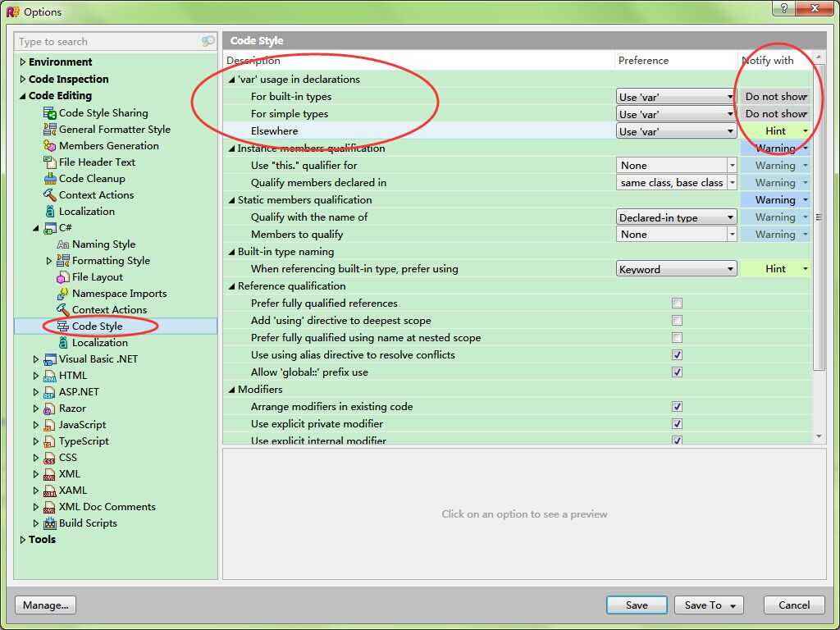Open 'Use this. qualifier for' dropdown

(x=677, y=166)
